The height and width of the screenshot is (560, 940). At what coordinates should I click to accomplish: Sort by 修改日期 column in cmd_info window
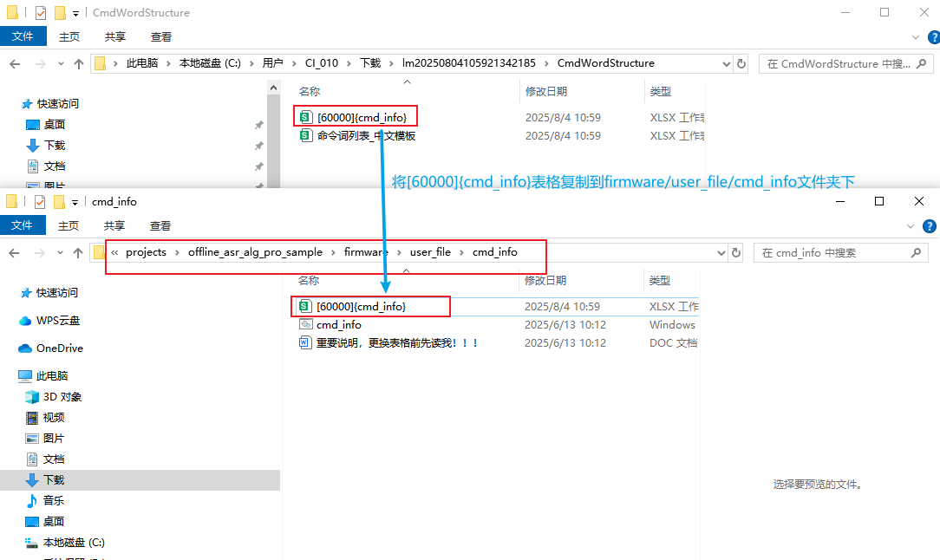click(545, 281)
